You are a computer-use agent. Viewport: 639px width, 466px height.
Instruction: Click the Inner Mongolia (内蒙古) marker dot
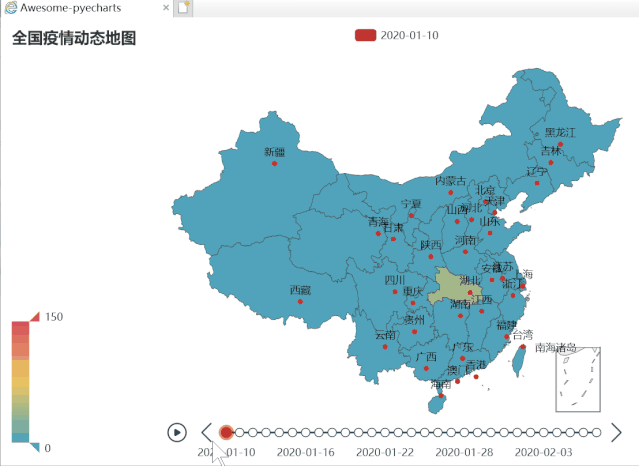(450, 192)
